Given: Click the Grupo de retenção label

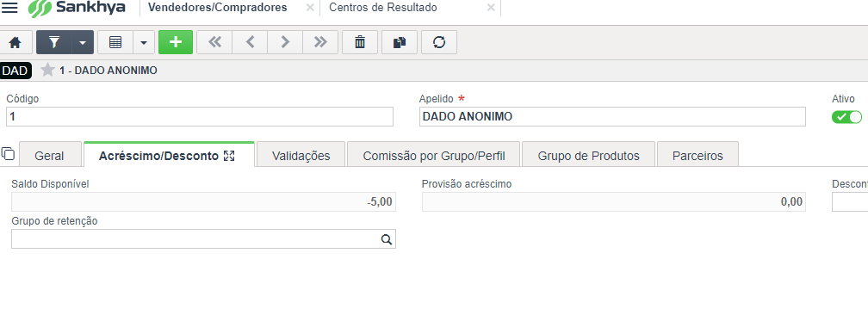Looking at the screenshot, I should [x=55, y=221].
